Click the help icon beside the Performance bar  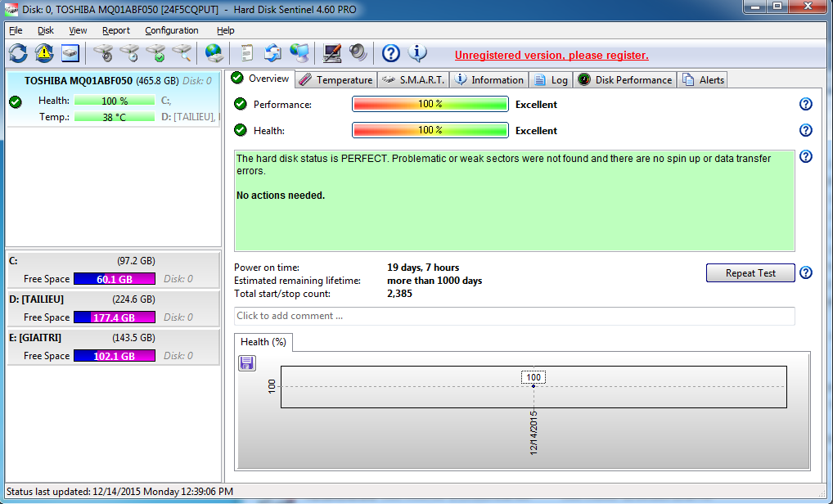pyautogui.click(x=805, y=105)
